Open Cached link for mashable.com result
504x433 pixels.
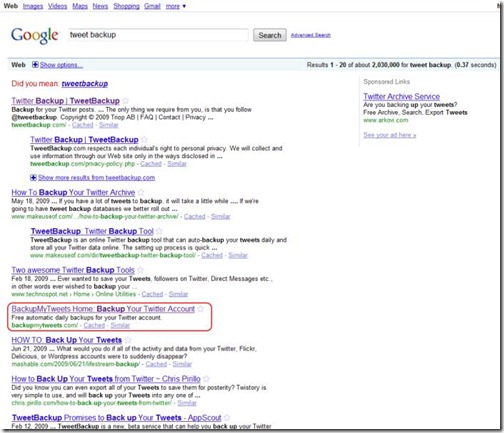tap(156, 364)
